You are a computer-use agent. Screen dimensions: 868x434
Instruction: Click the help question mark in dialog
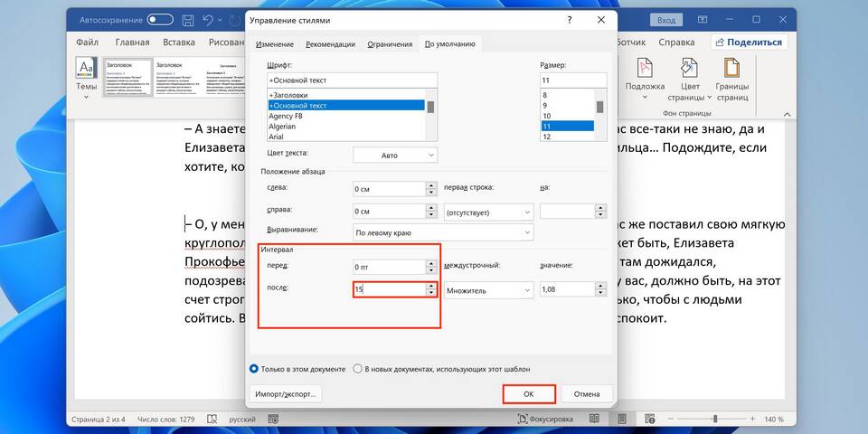point(569,19)
